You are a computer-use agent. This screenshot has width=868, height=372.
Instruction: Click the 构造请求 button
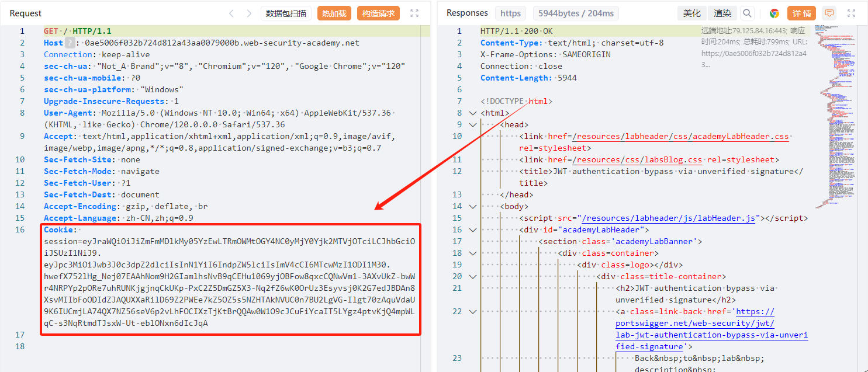pyautogui.click(x=378, y=13)
